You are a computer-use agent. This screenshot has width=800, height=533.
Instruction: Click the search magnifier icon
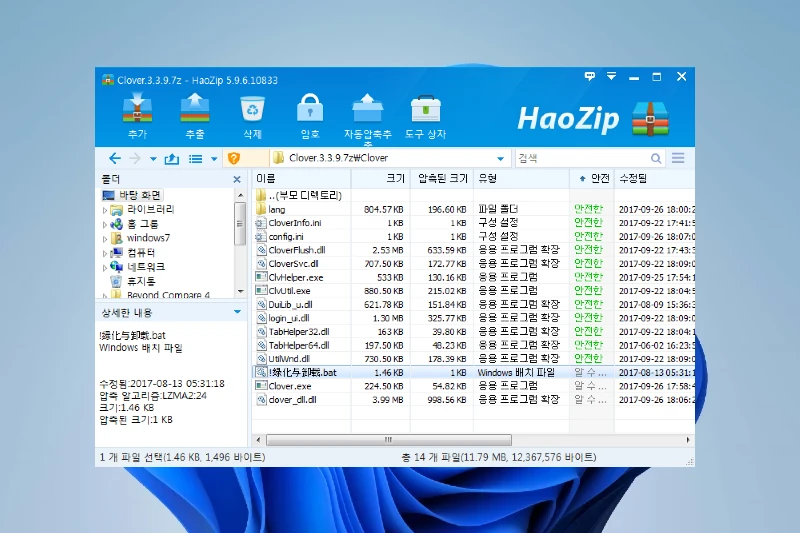pos(656,159)
